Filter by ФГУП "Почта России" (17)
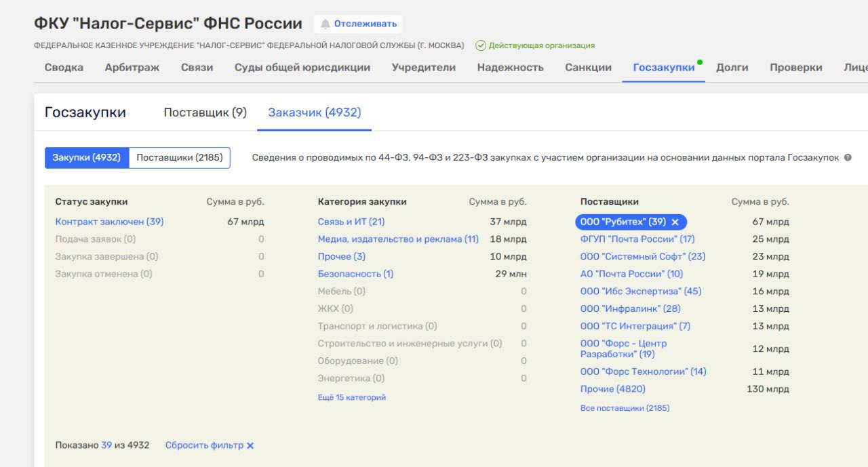The height and width of the screenshot is (467, 868). [637, 239]
